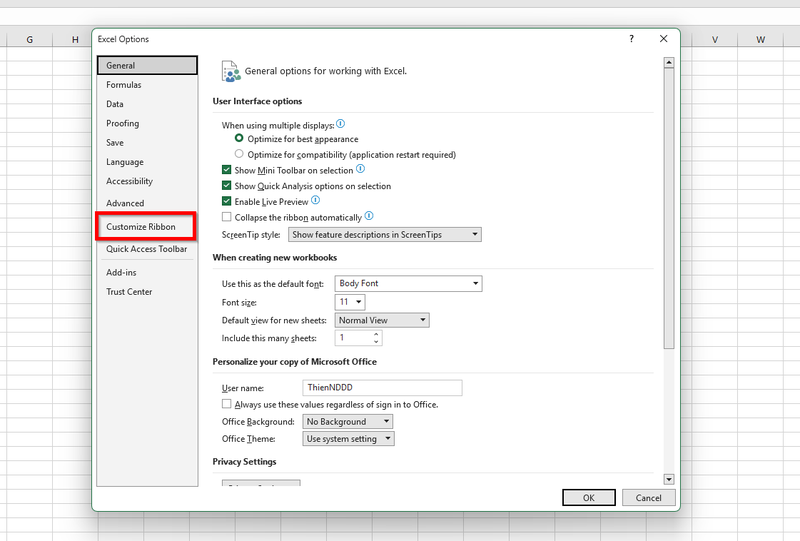This screenshot has width=800, height=541.
Task: Click the OK button
Action: [589, 498]
